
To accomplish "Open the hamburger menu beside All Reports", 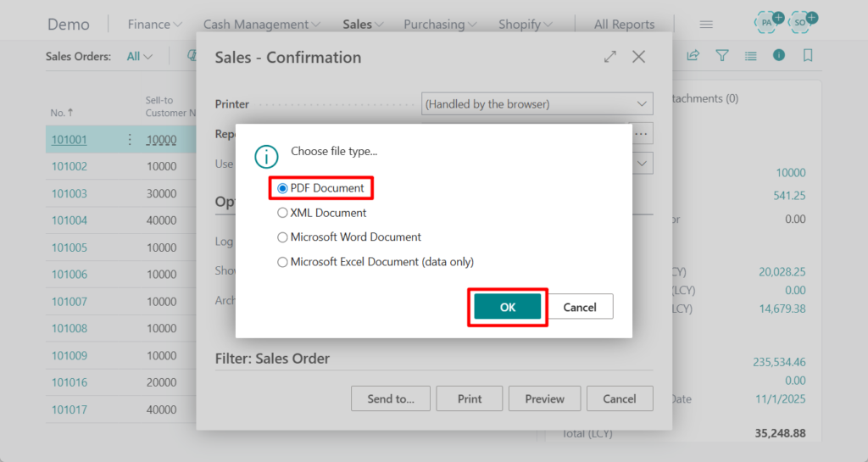I will pyautogui.click(x=706, y=25).
